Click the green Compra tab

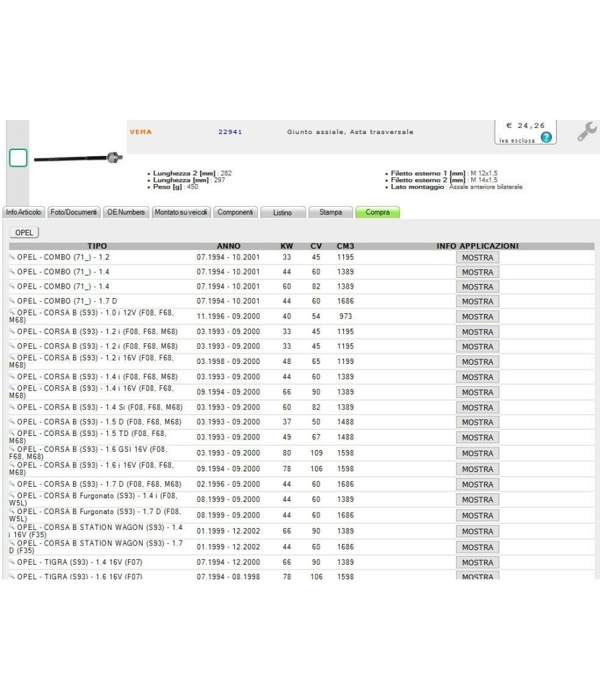(x=378, y=213)
